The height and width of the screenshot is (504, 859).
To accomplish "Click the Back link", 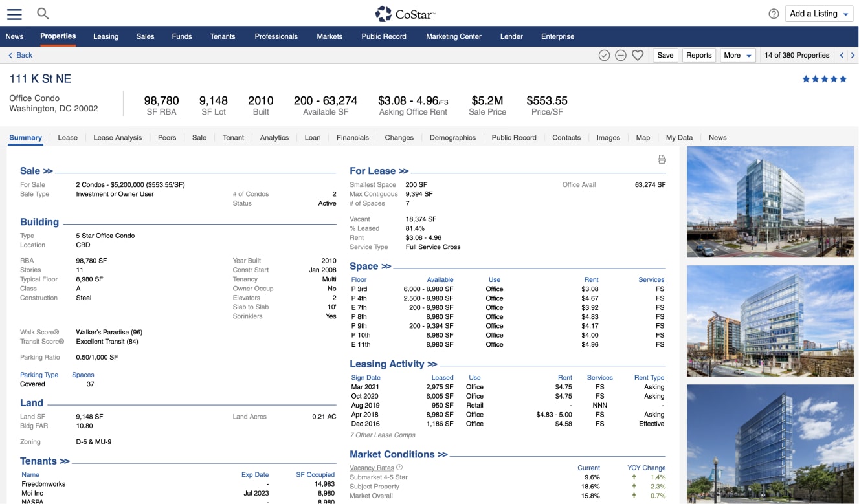I will [x=20, y=56].
